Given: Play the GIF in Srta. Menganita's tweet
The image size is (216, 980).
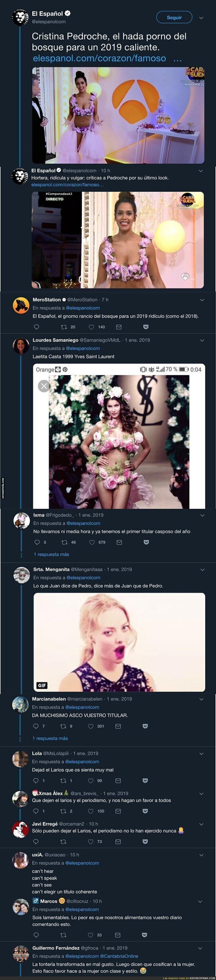Looking at the screenshot, I should (119, 642).
